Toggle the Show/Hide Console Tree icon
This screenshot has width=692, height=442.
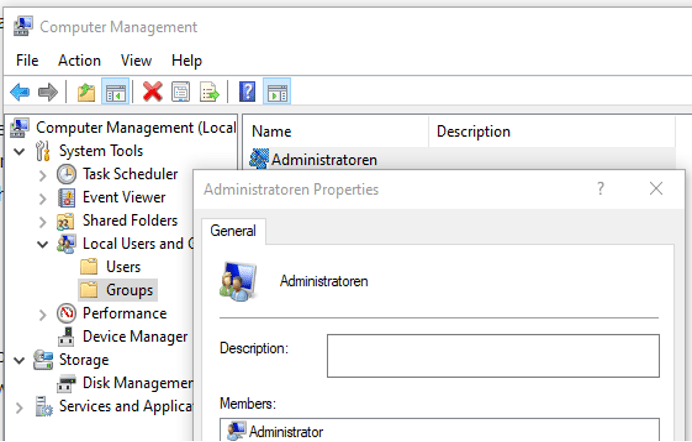[115, 93]
